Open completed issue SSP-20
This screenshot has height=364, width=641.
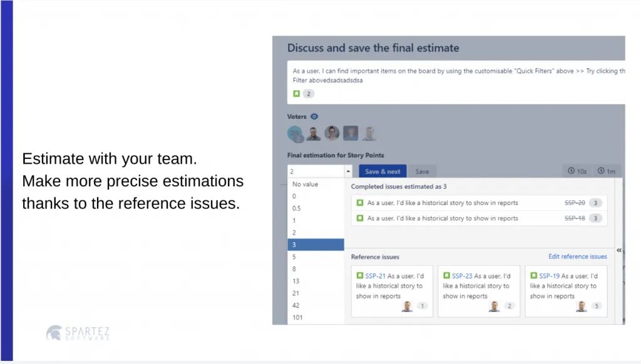coord(575,203)
